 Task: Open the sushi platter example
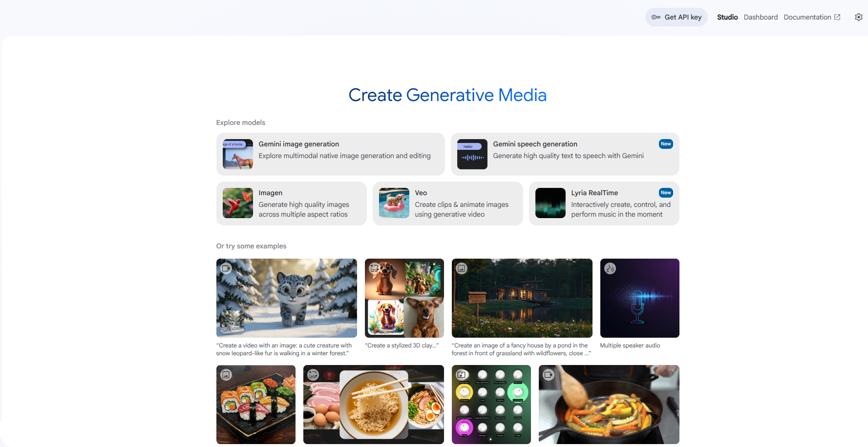[x=256, y=405]
